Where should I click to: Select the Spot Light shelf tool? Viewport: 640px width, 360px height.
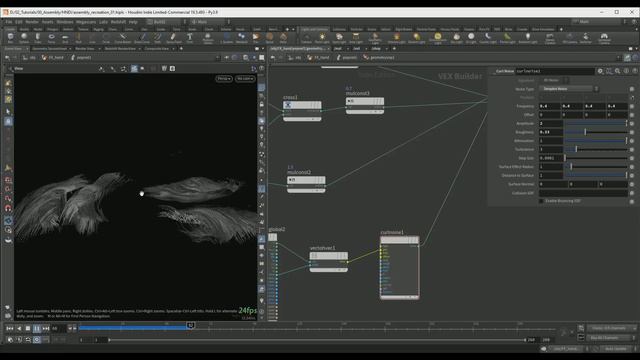pyautogui.click(x=339, y=38)
